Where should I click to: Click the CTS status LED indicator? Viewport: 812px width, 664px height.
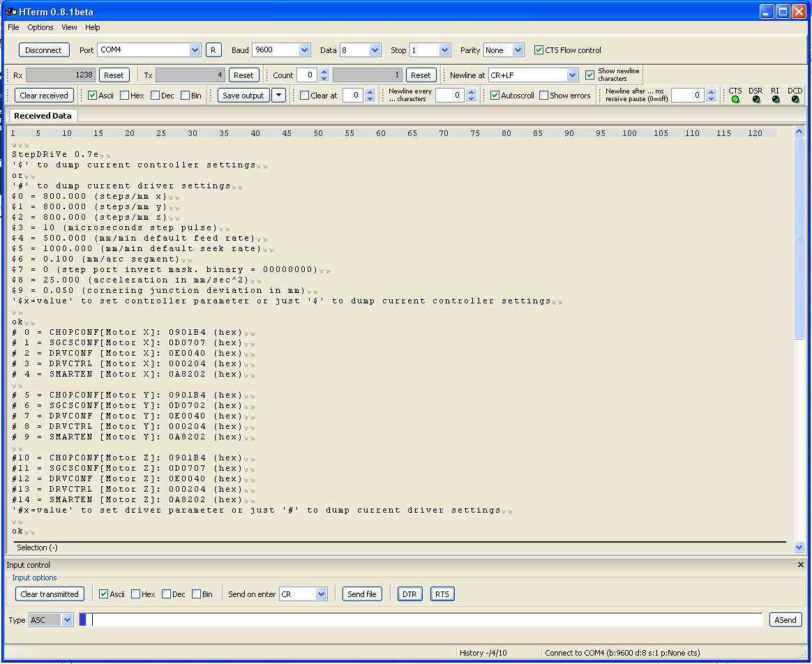coord(735,100)
